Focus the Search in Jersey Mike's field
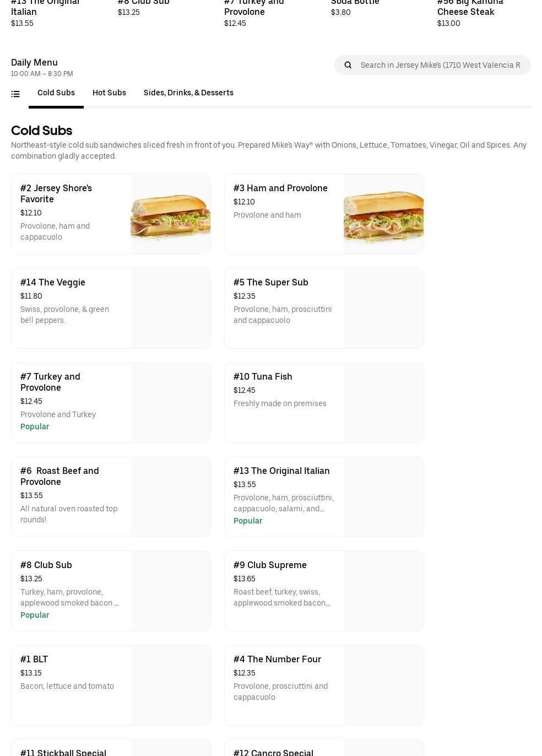 point(440,65)
